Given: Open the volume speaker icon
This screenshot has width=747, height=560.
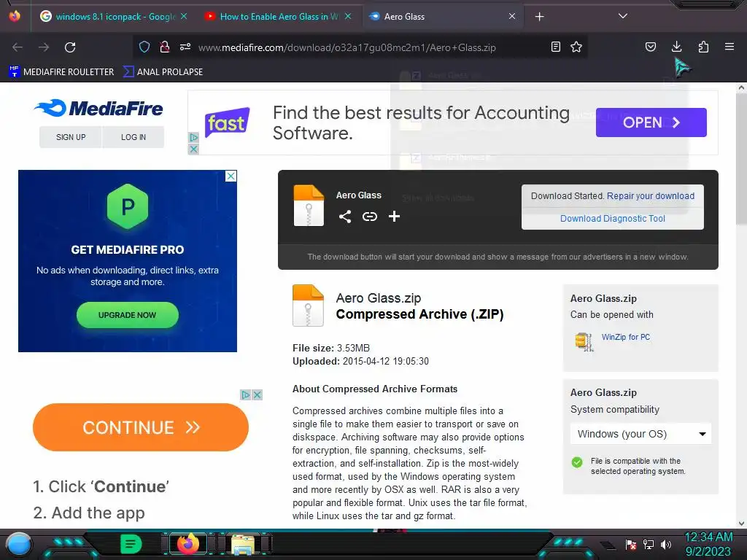Looking at the screenshot, I should pos(666,544).
